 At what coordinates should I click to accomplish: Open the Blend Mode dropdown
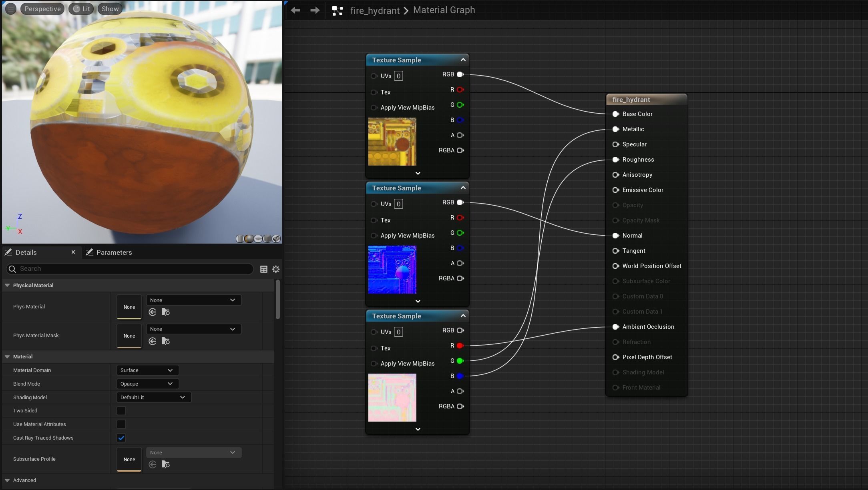click(x=147, y=384)
